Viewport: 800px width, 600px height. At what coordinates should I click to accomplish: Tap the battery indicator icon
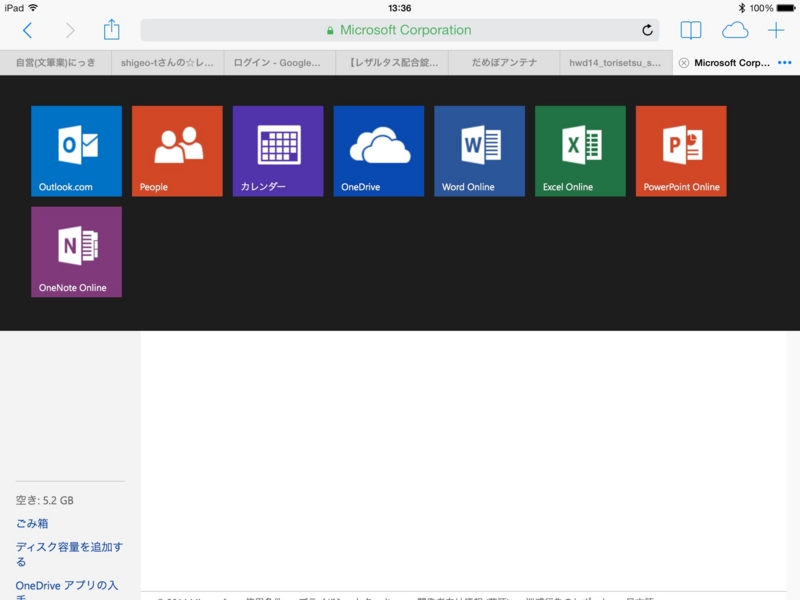tap(786, 8)
